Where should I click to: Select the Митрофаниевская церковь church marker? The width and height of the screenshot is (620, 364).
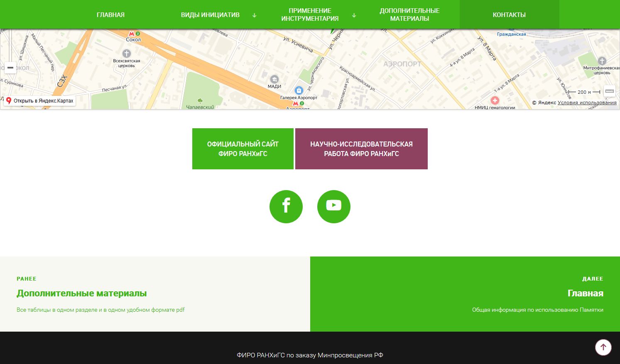click(x=602, y=61)
